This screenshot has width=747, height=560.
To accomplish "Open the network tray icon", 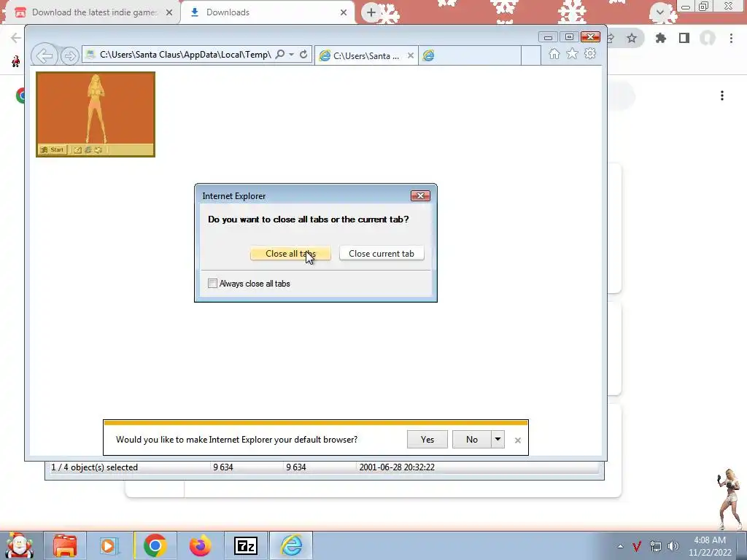I will tap(656, 546).
